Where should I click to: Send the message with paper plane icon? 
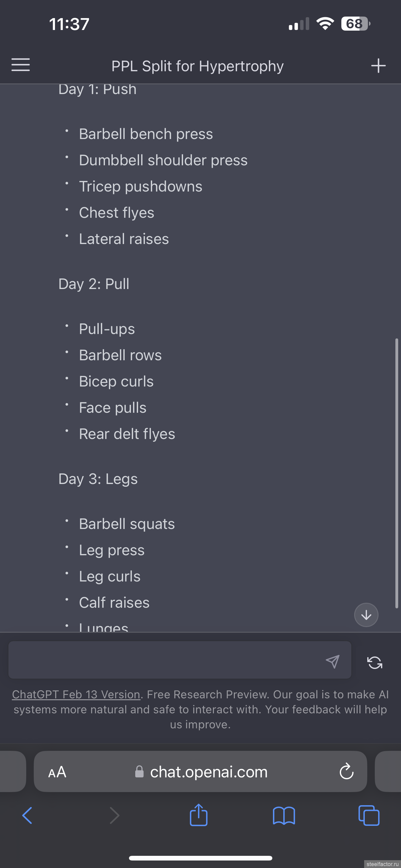point(332,661)
